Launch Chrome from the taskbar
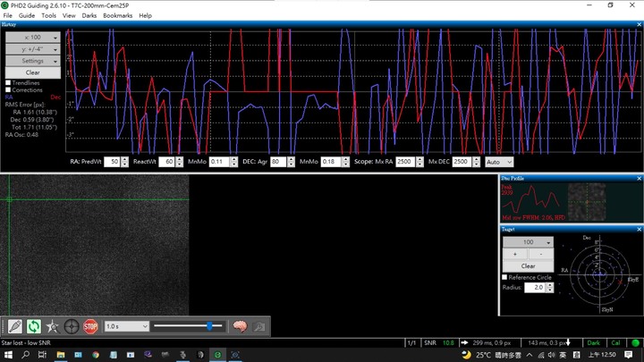This screenshot has height=362, width=644. [96, 355]
